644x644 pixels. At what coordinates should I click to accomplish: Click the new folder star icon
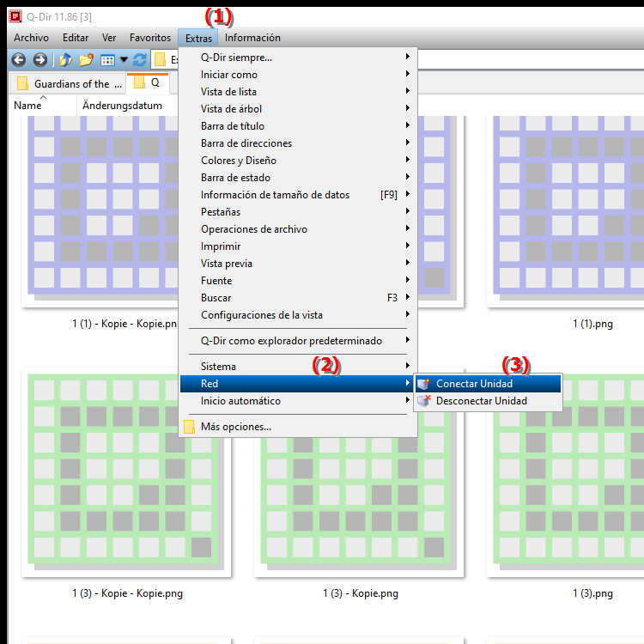(86, 60)
